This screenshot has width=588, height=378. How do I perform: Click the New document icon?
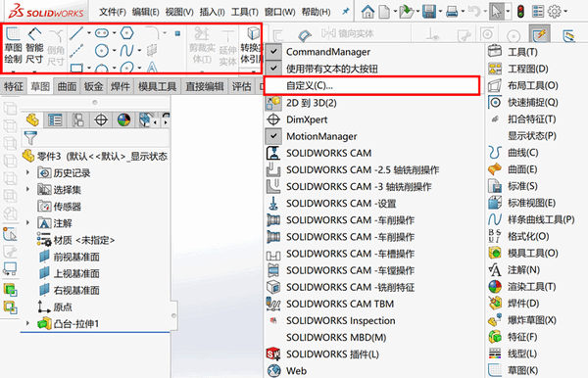(384, 12)
